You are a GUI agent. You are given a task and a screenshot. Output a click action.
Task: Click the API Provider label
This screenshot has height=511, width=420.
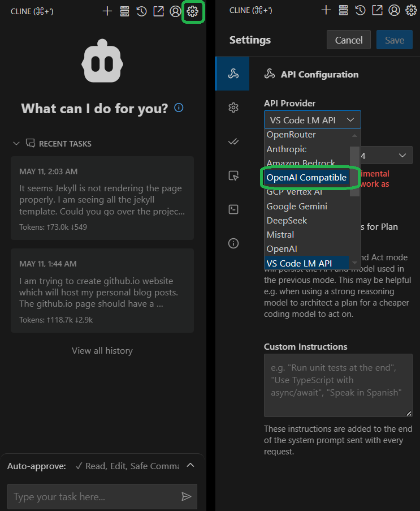click(x=289, y=104)
